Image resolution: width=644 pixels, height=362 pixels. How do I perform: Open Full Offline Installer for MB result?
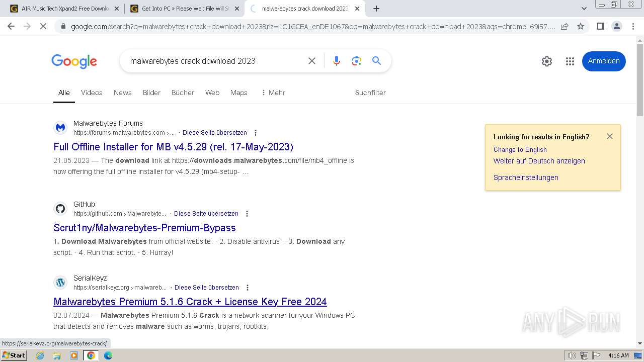(x=174, y=147)
